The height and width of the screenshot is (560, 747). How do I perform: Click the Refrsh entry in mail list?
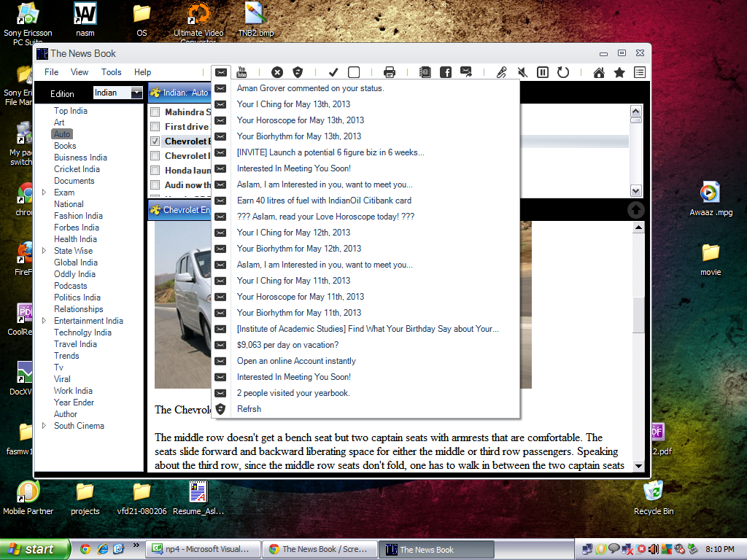(x=366, y=409)
